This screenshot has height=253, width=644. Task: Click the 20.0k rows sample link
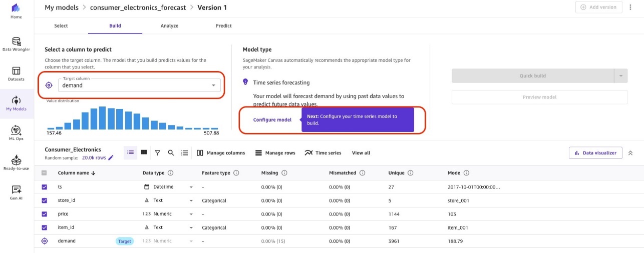point(94,157)
